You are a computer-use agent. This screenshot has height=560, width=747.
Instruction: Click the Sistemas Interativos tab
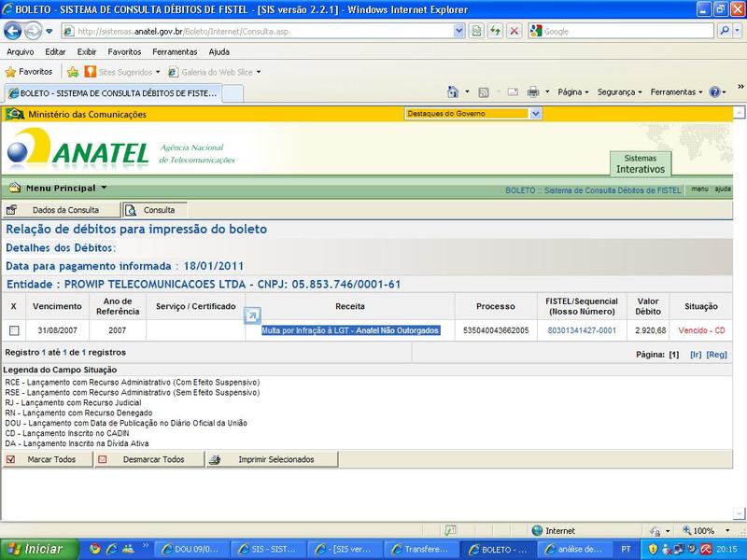(x=641, y=164)
